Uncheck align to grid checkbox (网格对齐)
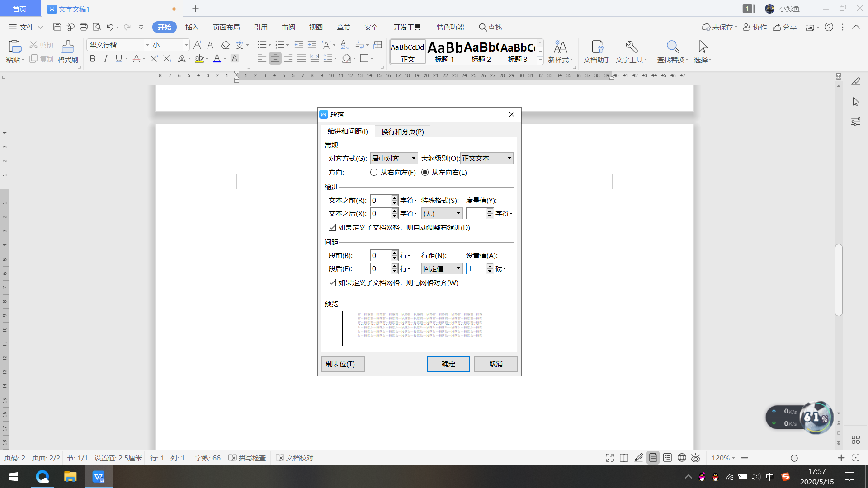 332,282
